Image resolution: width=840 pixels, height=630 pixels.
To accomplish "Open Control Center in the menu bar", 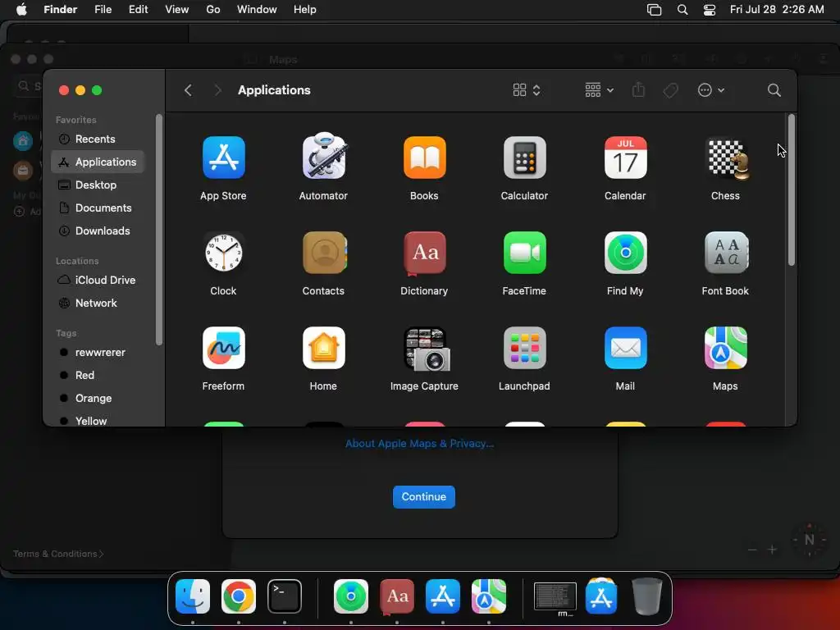I will coord(710,10).
